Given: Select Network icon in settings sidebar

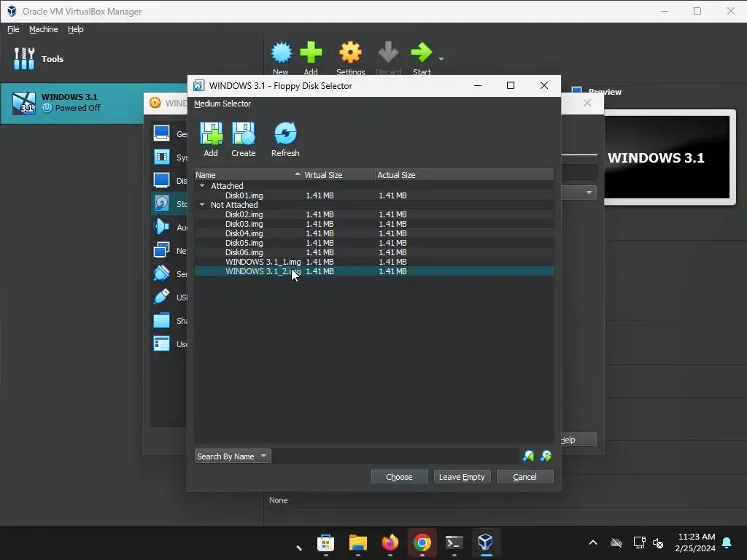Looking at the screenshot, I should (161, 250).
